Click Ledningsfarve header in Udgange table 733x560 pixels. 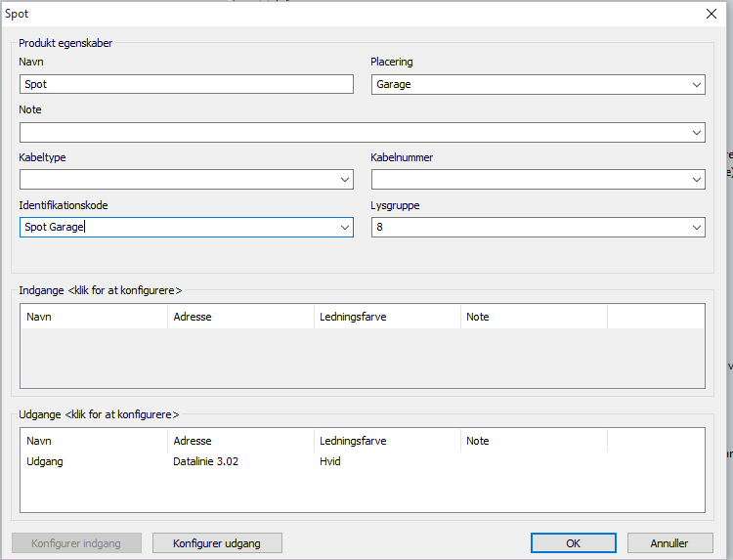pyautogui.click(x=386, y=441)
